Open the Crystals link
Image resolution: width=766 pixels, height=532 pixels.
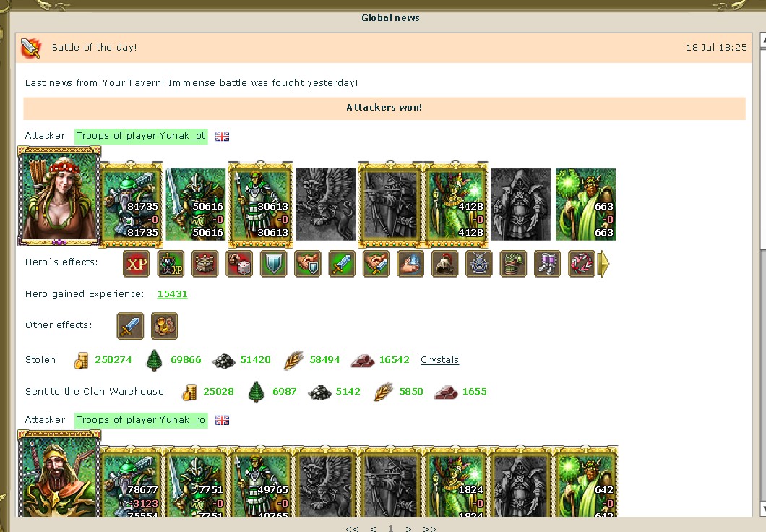(x=439, y=359)
